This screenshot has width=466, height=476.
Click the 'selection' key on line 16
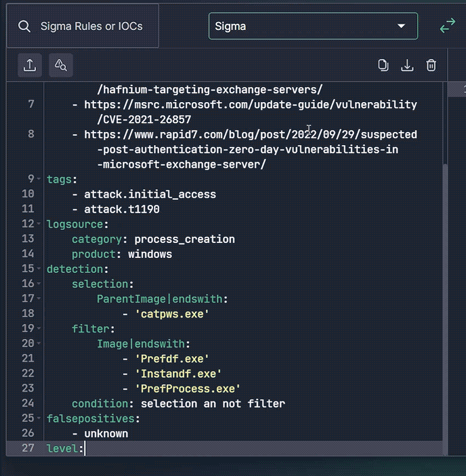tap(100, 284)
